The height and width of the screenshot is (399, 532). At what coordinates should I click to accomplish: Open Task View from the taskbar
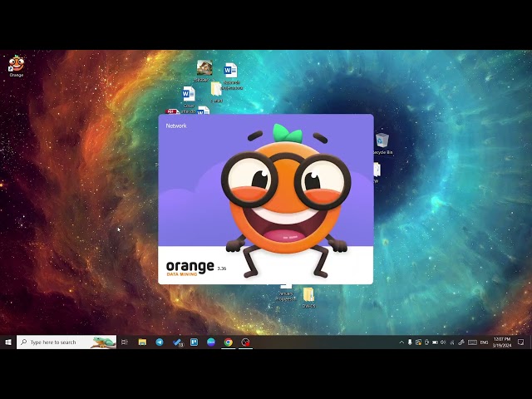point(125,342)
